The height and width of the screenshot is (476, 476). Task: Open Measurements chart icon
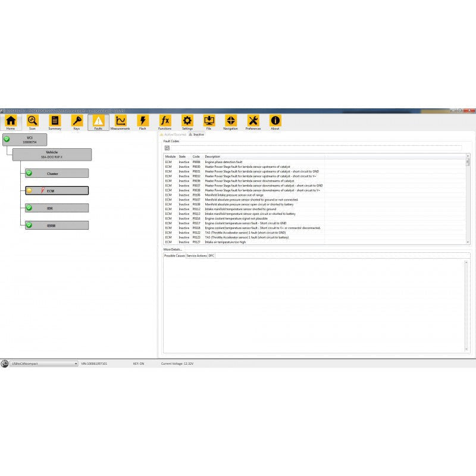120,121
